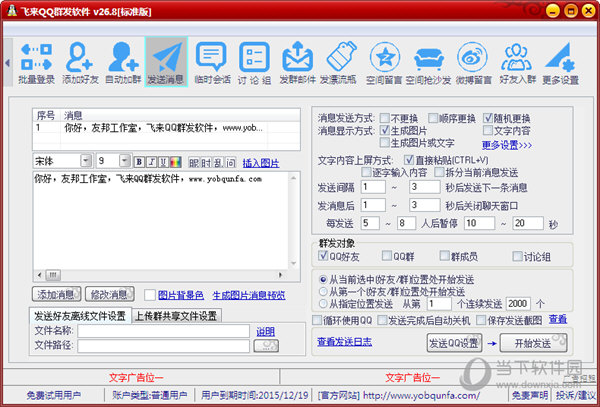Uncheck the 随机更换 option
Screen dimensions: 600x407
(x=488, y=117)
